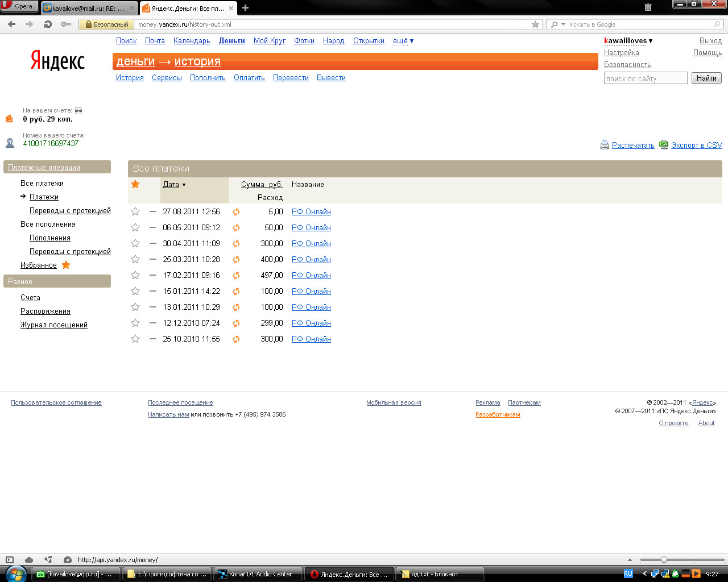Open the Оплатить menu item
Viewport: 728px width, 582px height.
(249, 78)
